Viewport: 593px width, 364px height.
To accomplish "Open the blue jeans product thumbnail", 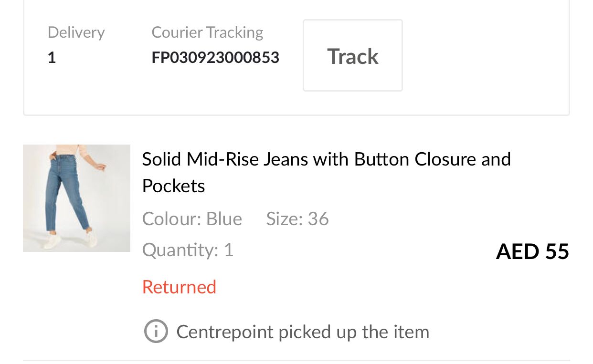I will click(76, 198).
